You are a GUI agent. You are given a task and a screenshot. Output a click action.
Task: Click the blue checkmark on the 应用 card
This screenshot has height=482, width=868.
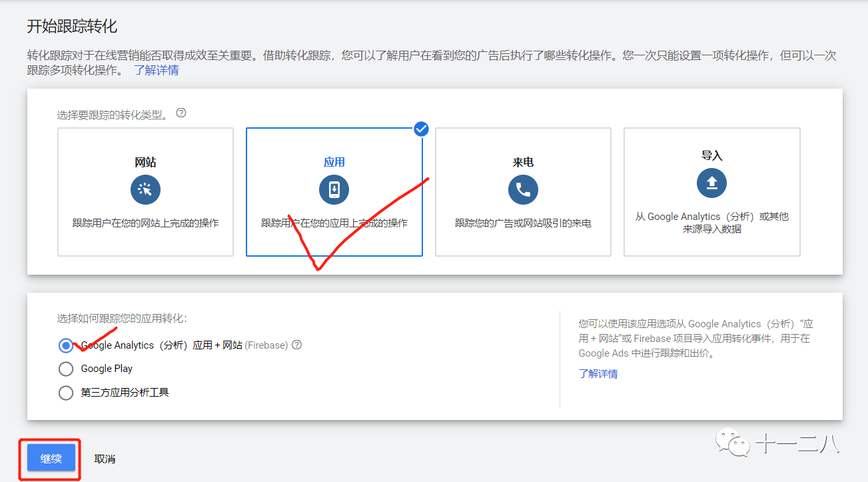tap(421, 129)
